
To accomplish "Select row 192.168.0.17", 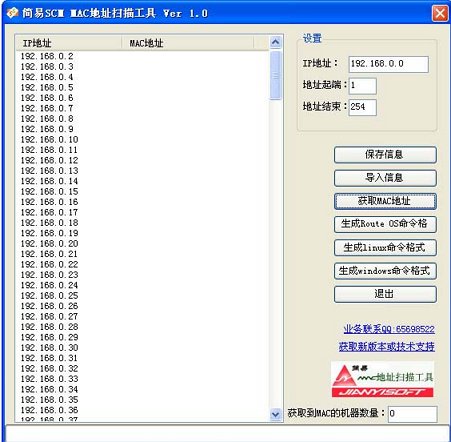I will pos(142,212).
